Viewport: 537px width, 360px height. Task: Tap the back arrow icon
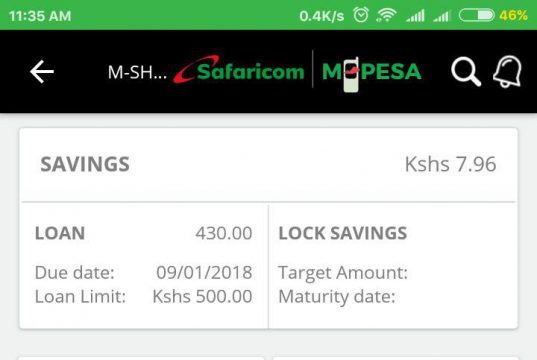(42, 72)
